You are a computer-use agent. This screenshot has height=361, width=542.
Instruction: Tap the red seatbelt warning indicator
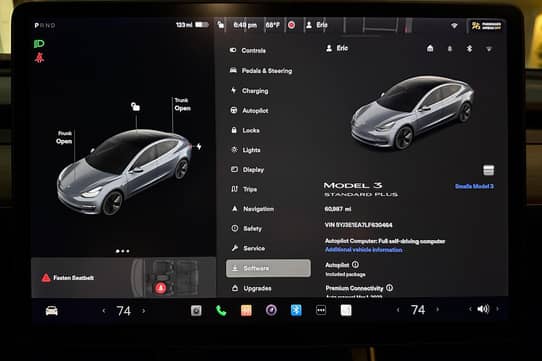coord(39,57)
